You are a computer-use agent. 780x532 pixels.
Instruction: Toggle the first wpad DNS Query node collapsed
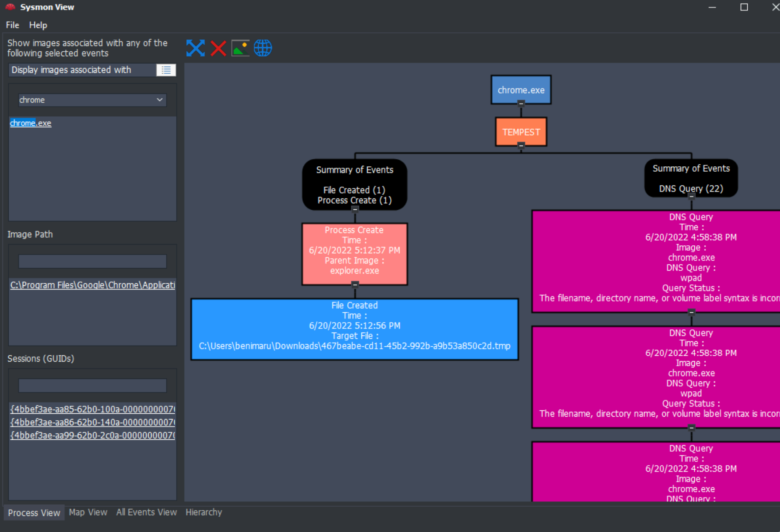coord(691,312)
